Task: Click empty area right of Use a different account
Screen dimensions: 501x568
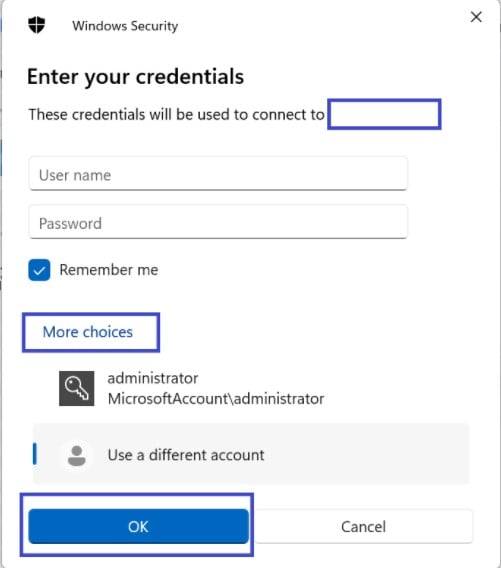Action: 366,454
